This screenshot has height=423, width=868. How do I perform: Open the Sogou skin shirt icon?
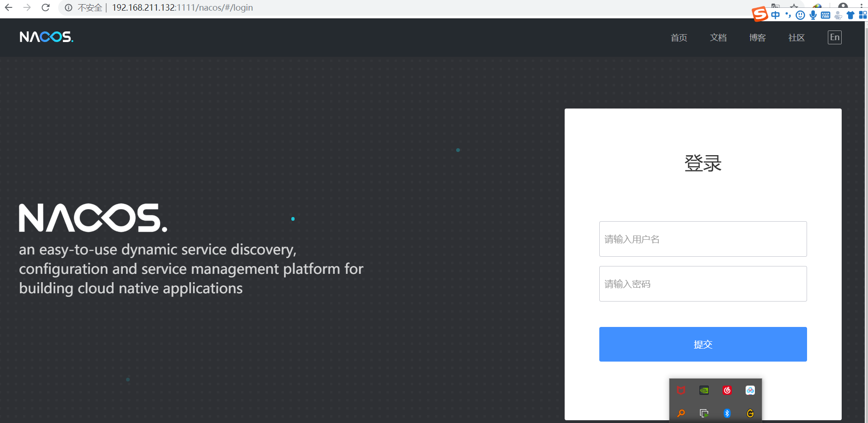click(850, 15)
